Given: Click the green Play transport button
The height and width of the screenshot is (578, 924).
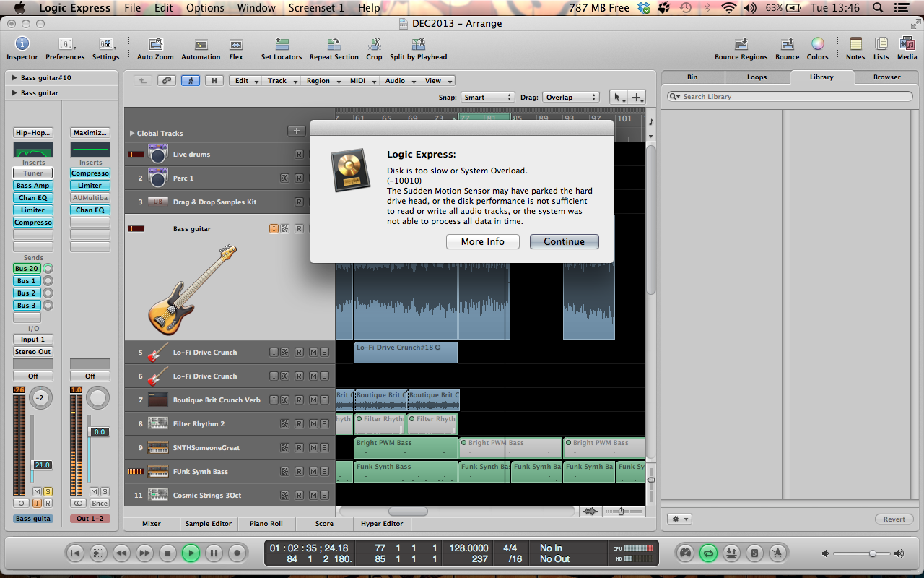Looking at the screenshot, I should pos(191,553).
